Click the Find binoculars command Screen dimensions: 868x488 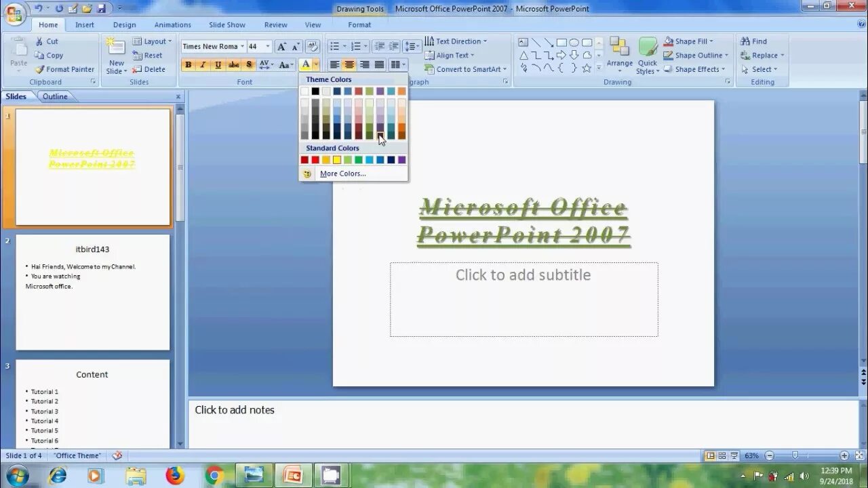pos(753,41)
